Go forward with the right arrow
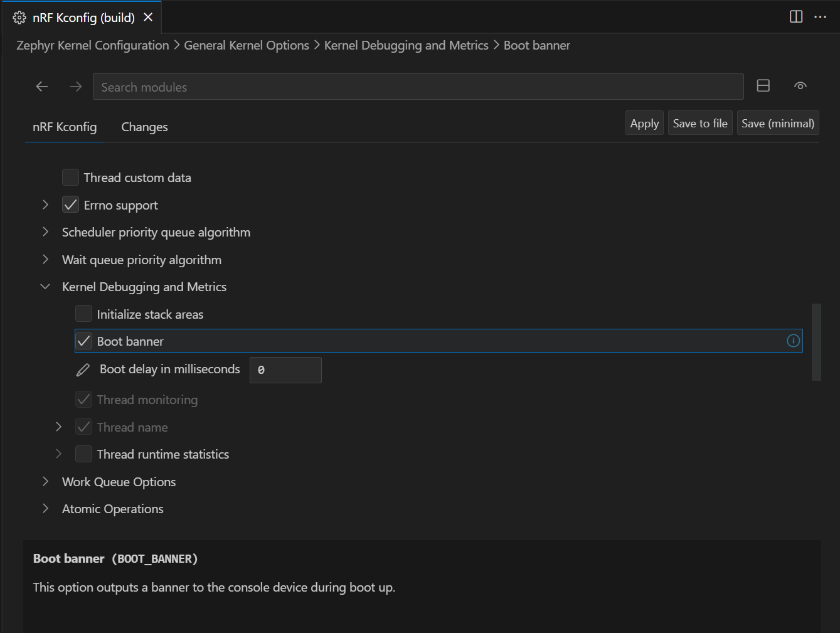Screen dimensions: 840x633 tap(76, 87)
